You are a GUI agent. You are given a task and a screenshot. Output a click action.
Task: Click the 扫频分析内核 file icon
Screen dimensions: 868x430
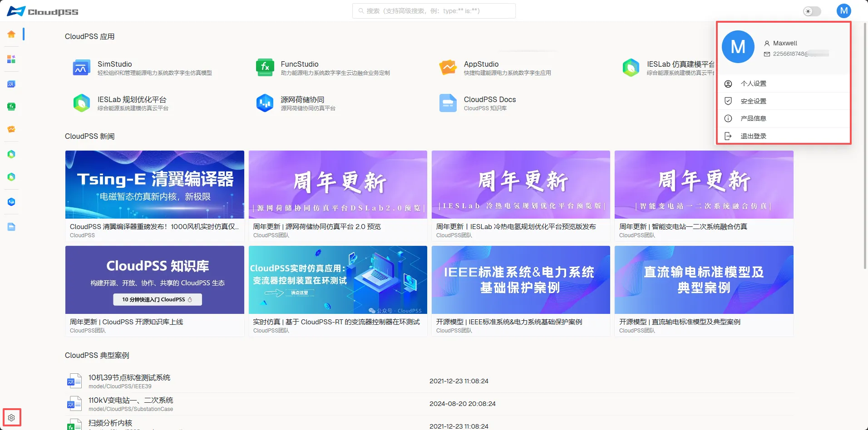pyautogui.click(x=74, y=425)
